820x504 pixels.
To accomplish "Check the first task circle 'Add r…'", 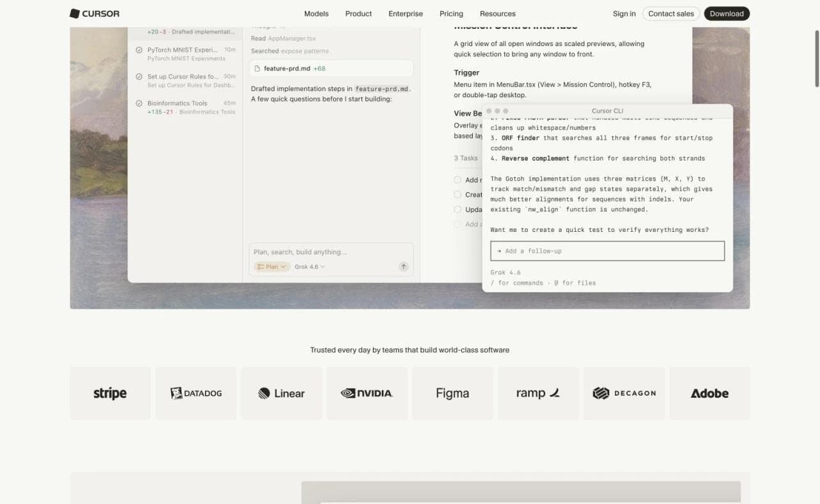I will [457, 180].
